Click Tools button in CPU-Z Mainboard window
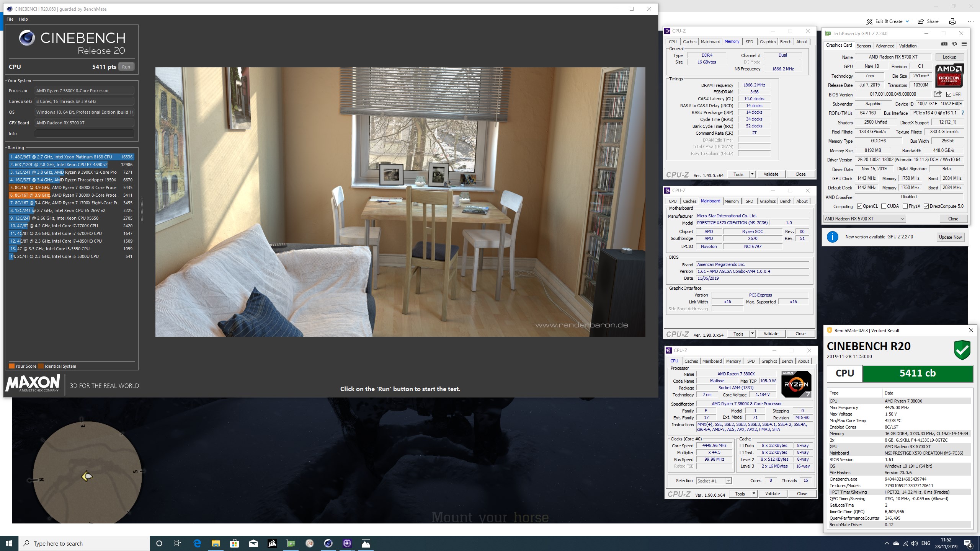Image resolution: width=980 pixels, height=551 pixels. [738, 334]
